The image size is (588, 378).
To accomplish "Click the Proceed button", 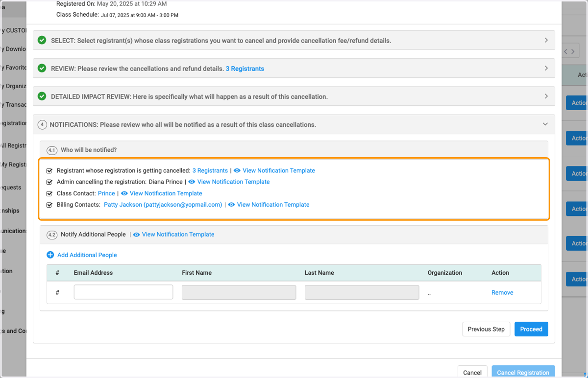I will coord(531,329).
